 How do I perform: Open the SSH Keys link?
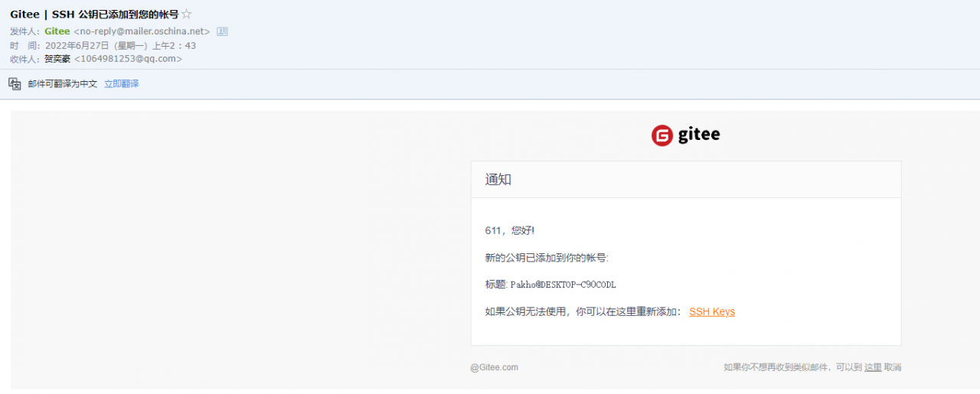(x=712, y=311)
